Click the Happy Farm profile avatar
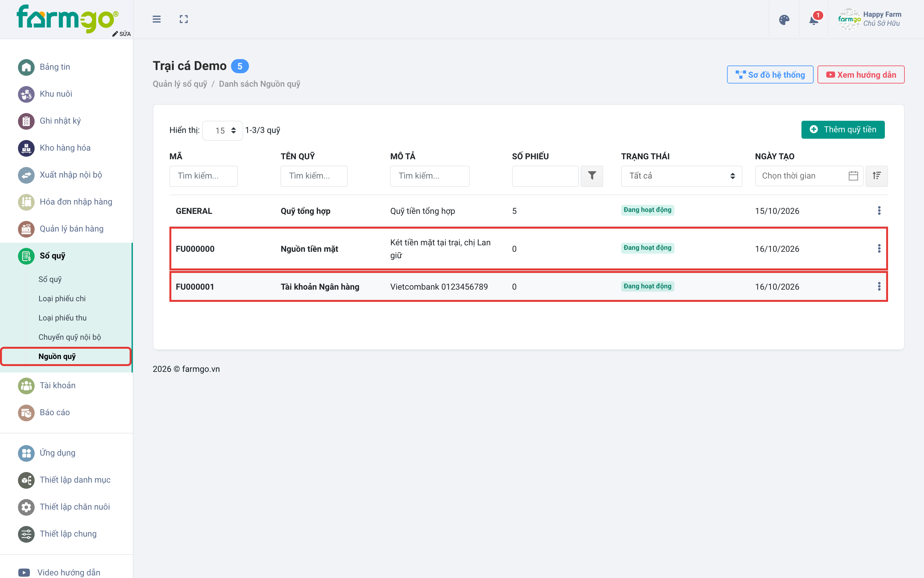 pyautogui.click(x=849, y=19)
